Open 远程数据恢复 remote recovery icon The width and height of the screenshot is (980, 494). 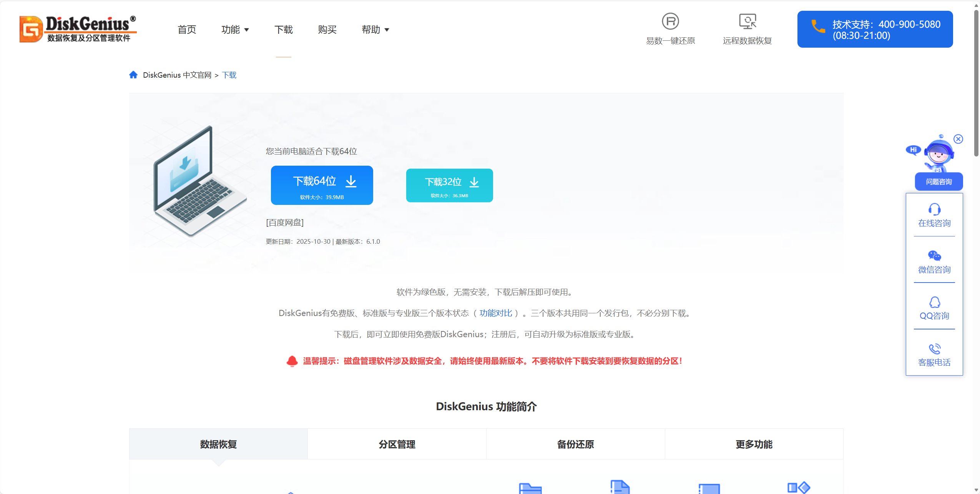tap(747, 22)
